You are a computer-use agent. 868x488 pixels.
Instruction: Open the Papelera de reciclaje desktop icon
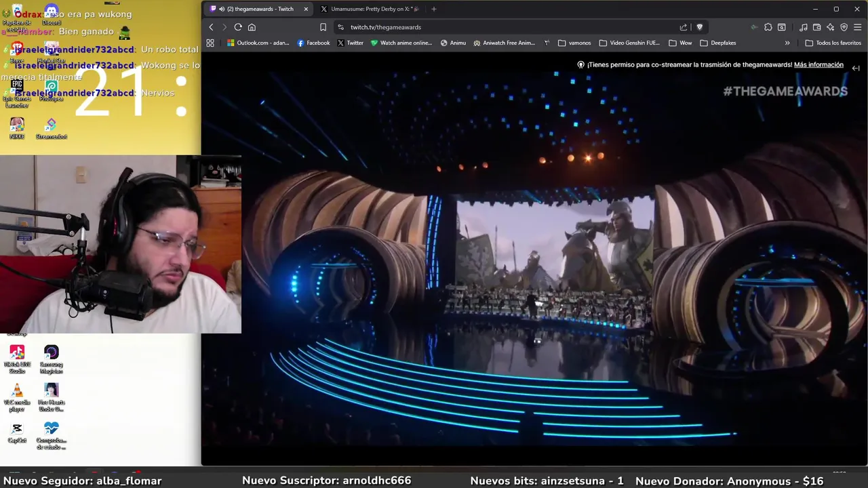tap(17, 18)
